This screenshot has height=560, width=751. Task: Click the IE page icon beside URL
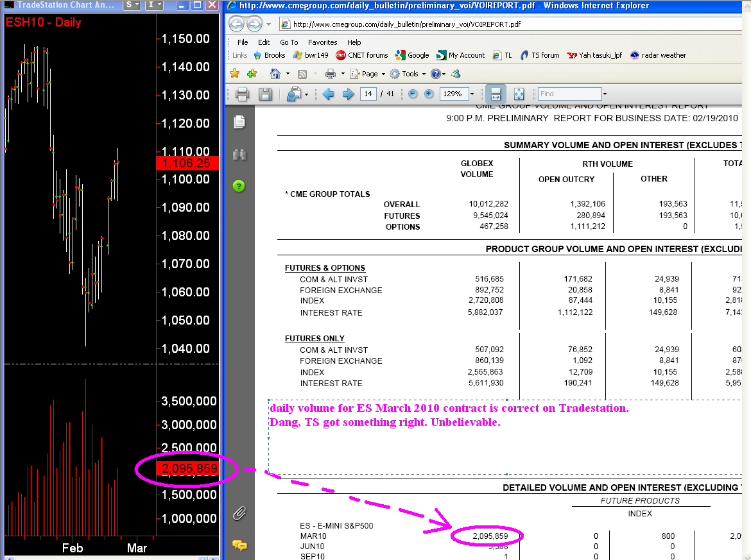[x=286, y=24]
